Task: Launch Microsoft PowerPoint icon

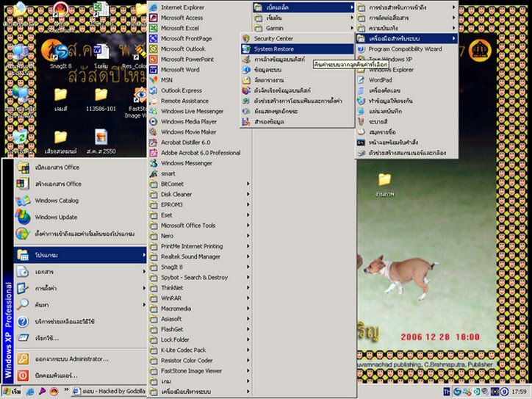Action: 154,59
